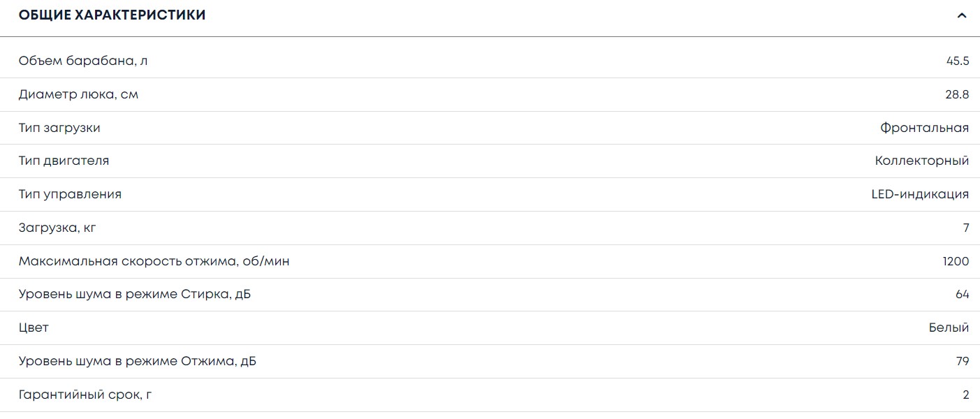Select Максимальная скорость отжима label
This screenshot has width=980, height=419.
(154, 261)
